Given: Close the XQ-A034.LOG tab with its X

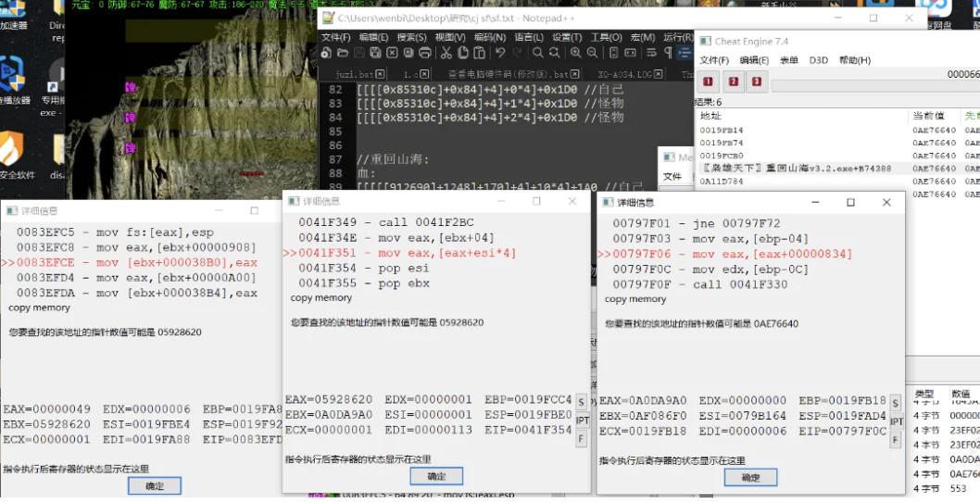Looking at the screenshot, I should pyautogui.click(x=659, y=74).
